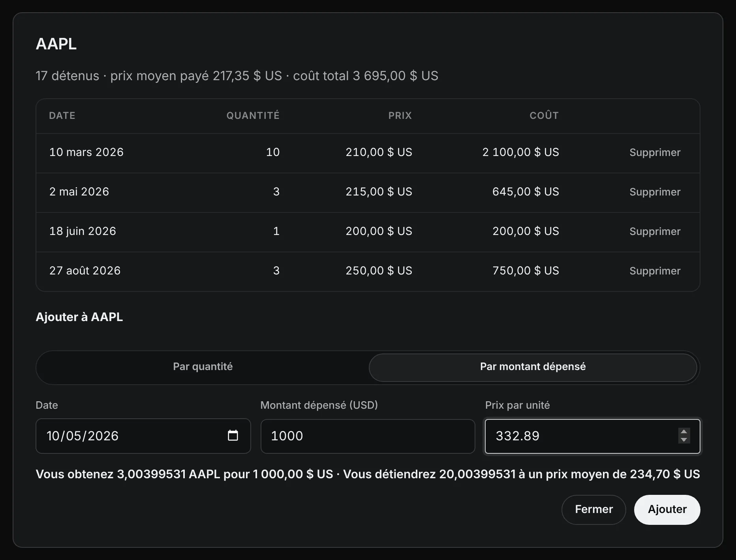Click the COÛT column header
The image size is (736, 560).
544,116
